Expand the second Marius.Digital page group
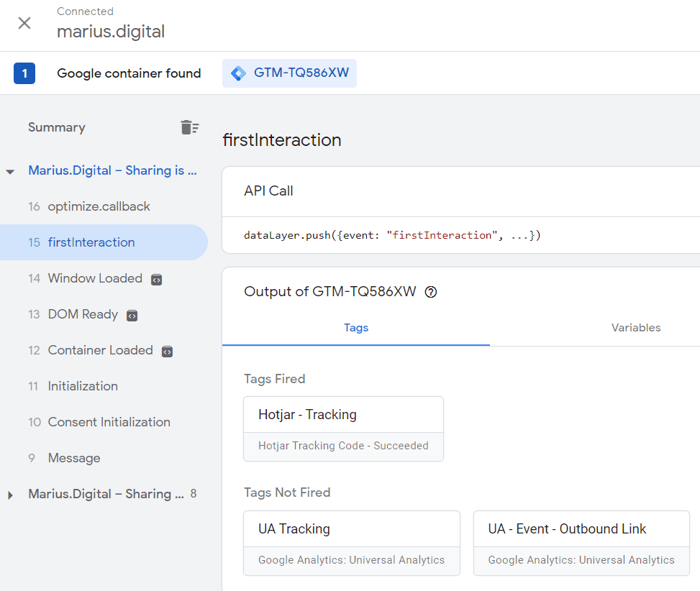The height and width of the screenshot is (591, 700). [x=10, y=495]
